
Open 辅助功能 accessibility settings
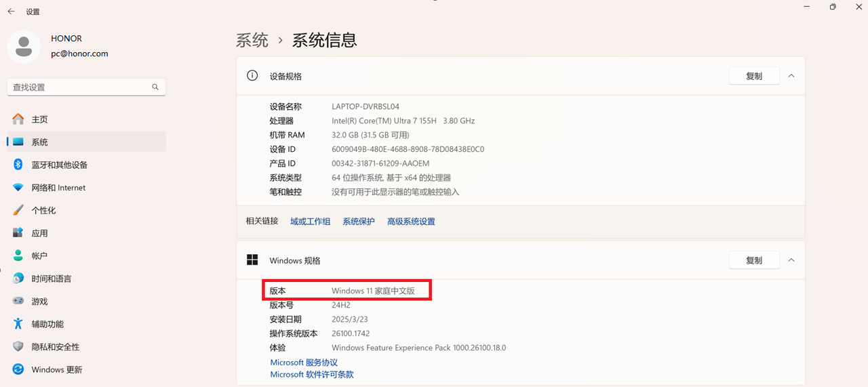pyautogui.click(x=47, y=324)
